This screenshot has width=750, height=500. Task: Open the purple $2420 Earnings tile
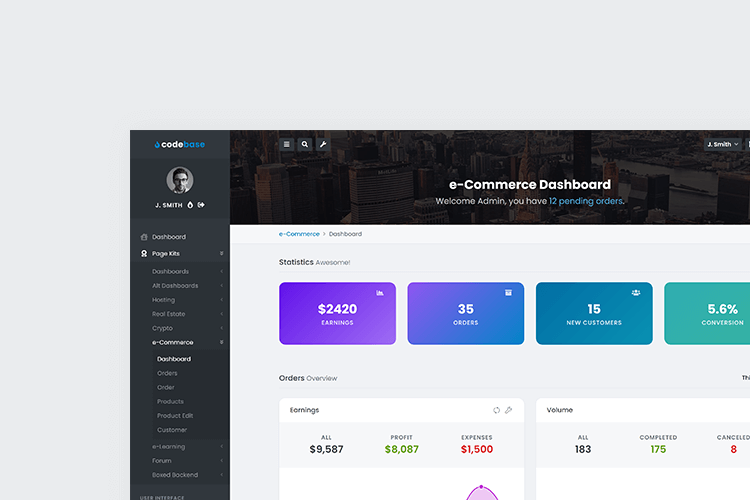pyautogui.click(x=337, y=313)
